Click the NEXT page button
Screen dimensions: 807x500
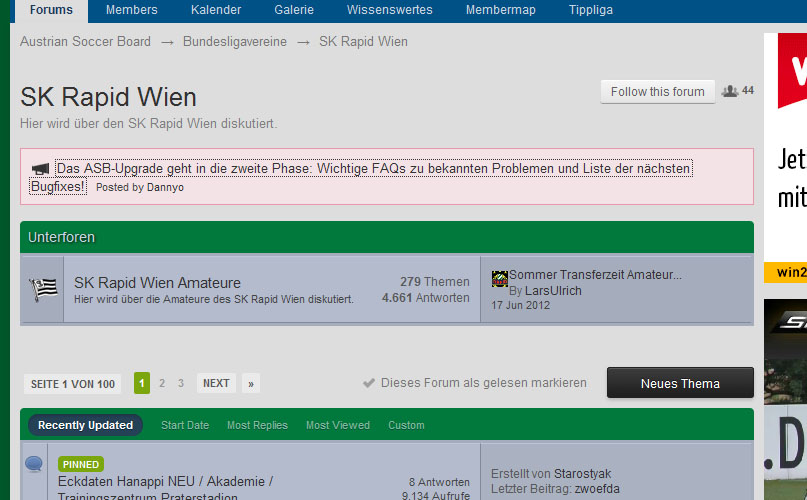216,383
